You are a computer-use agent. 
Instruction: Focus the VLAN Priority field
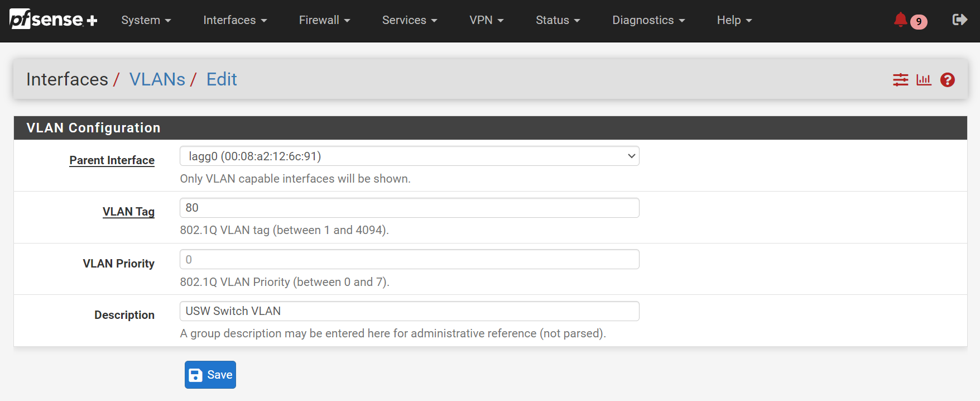click(x=409, y=260)
